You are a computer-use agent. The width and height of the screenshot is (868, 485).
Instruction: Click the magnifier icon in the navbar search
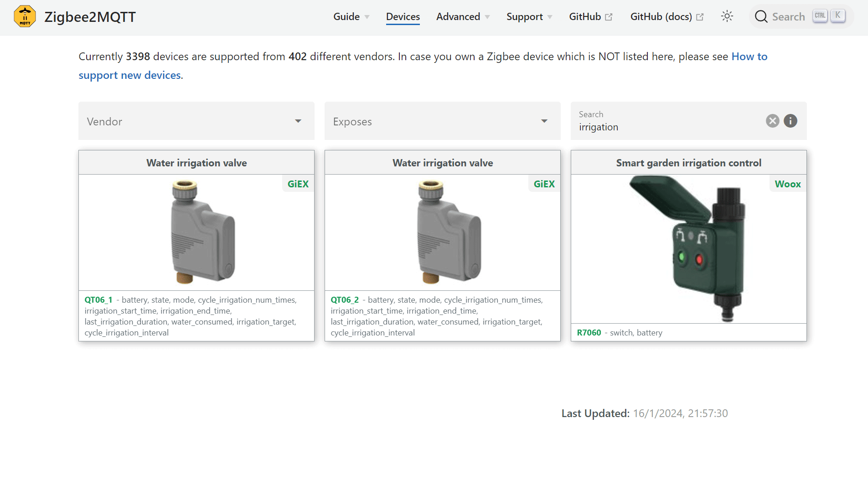pos(761,17)
